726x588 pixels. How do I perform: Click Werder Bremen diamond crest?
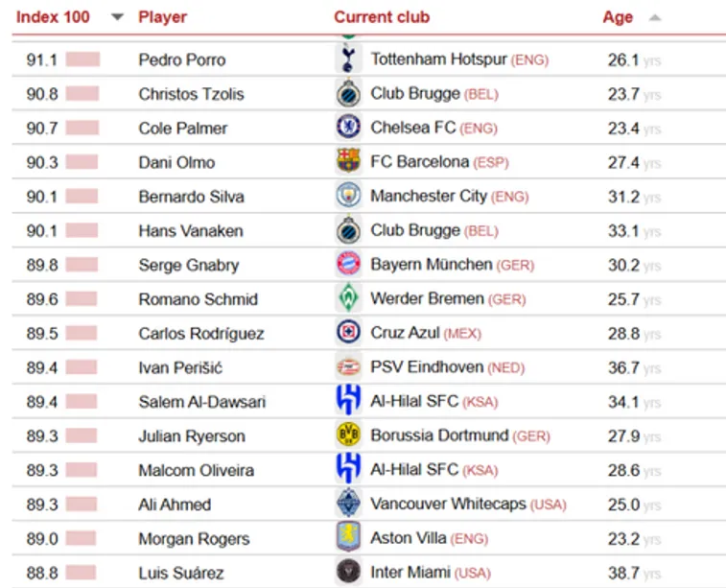347,299
